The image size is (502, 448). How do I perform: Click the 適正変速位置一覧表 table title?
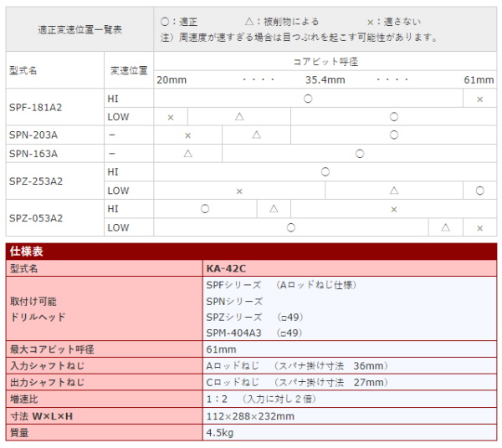[x=79, y=30]
